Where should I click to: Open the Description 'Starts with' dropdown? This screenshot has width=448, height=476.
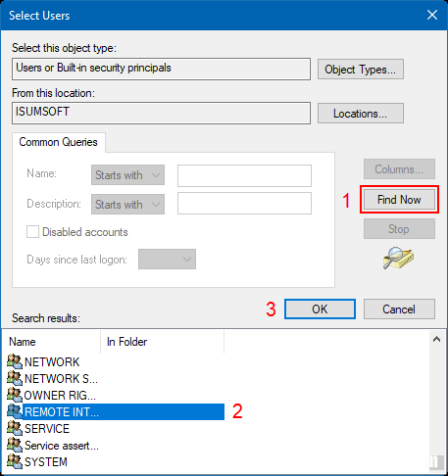[127, 205]
